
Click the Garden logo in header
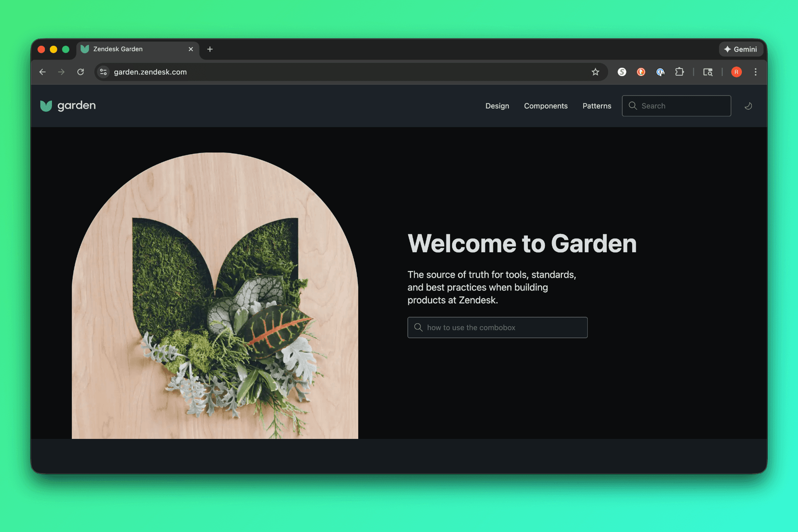(68, 106)
